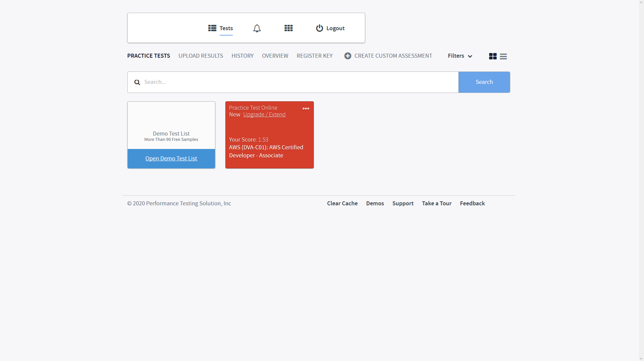This screenshot has width=644, height=361.
Task: Click the Tests list icon in header
Action: click(212, 28)
